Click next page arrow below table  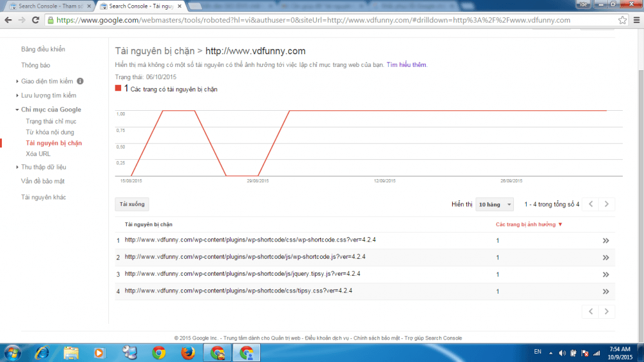pos(607,312)
